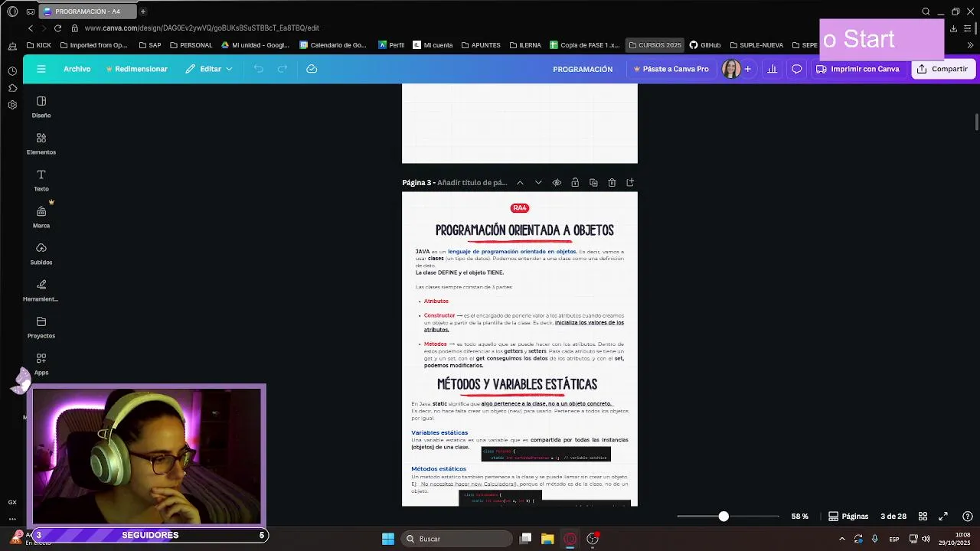Click the PROGRAMACIÓN design title
Screen dimensions: 980x551
coord(583,69)
